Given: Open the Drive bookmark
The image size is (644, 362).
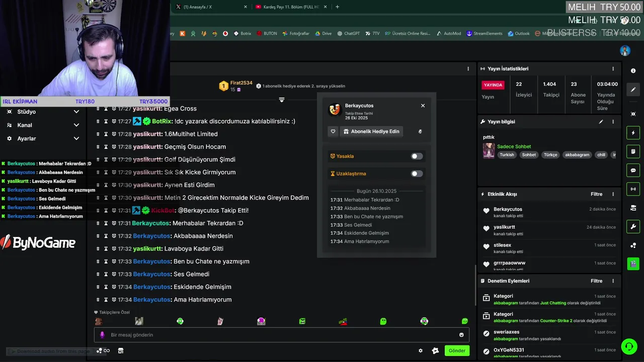Looking at the screenshot, I should (323, 34).
